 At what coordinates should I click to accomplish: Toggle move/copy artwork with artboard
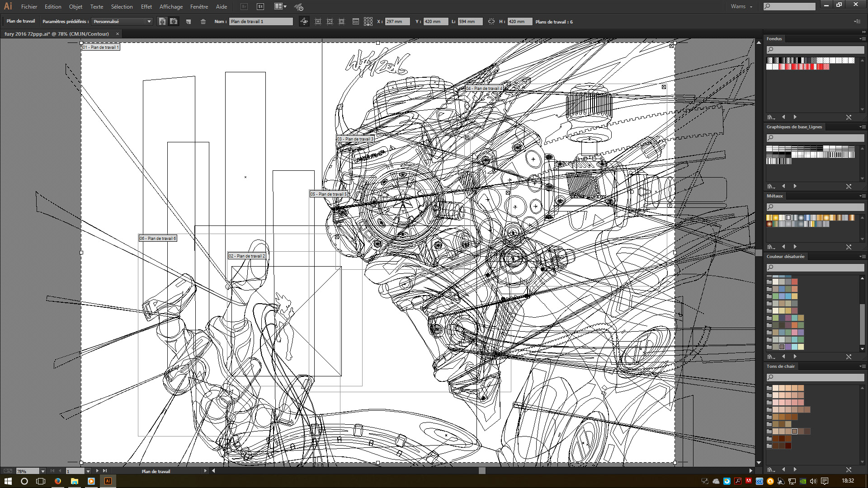pyautogui.click(x=304, y=22)
